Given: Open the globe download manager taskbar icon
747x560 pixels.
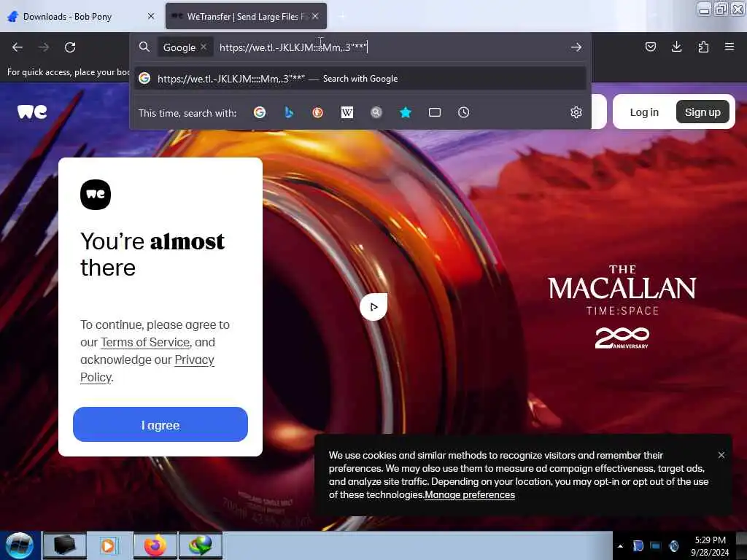Looking at the screenshot, I should click(x=201, y=545).
